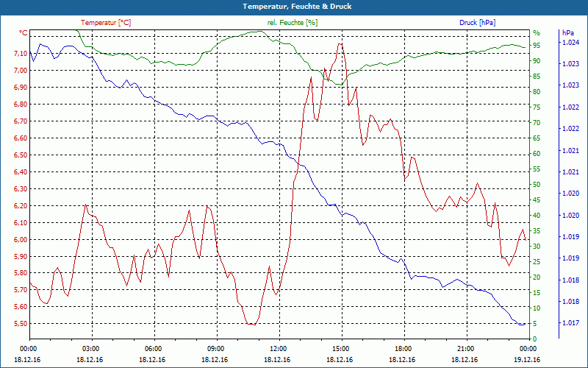The image size is (588, 368).
Task: Click the '5,60' temperature axis label
Action: [21, 307]
